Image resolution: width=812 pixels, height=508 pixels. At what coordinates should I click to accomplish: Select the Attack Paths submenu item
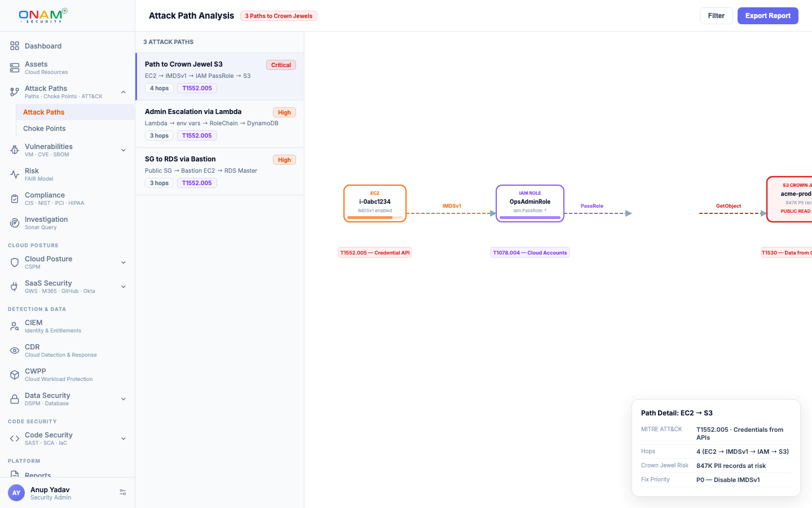[x=76, y=112]
